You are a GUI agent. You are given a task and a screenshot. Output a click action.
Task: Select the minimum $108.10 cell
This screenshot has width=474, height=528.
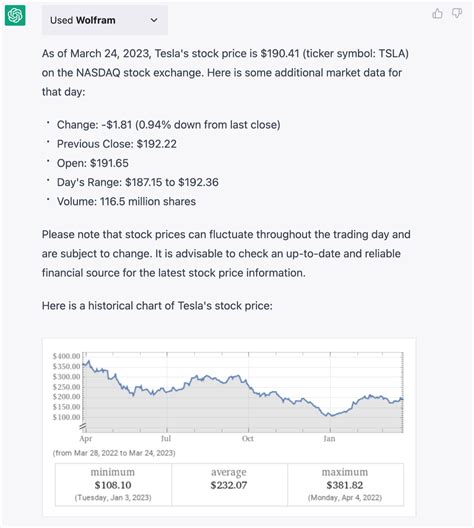(113, 485)
